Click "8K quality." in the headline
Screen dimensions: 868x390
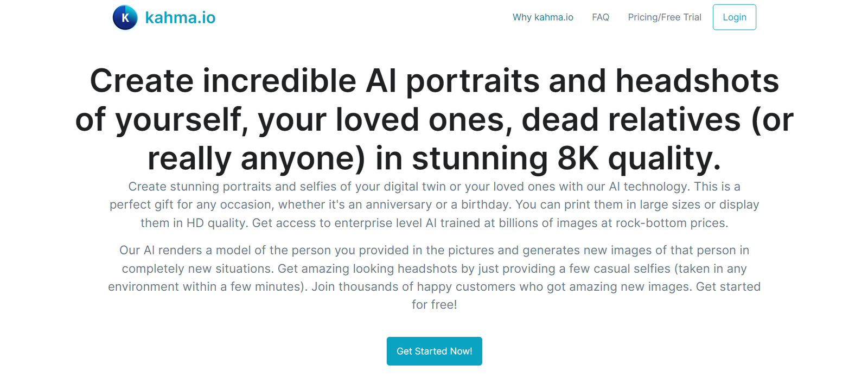(639, 159)
